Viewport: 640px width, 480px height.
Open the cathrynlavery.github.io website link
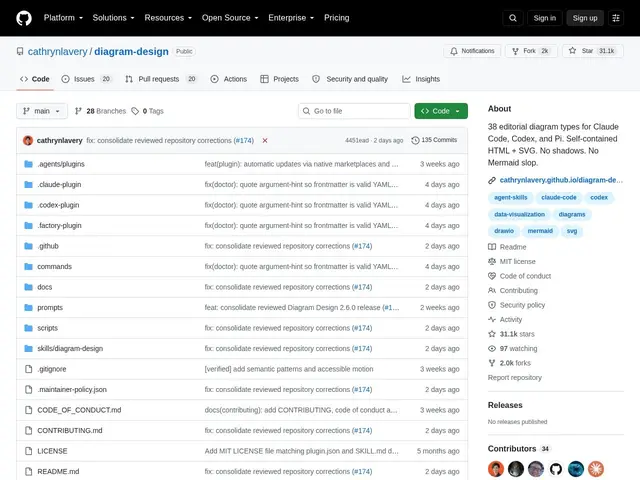(561, 180)
